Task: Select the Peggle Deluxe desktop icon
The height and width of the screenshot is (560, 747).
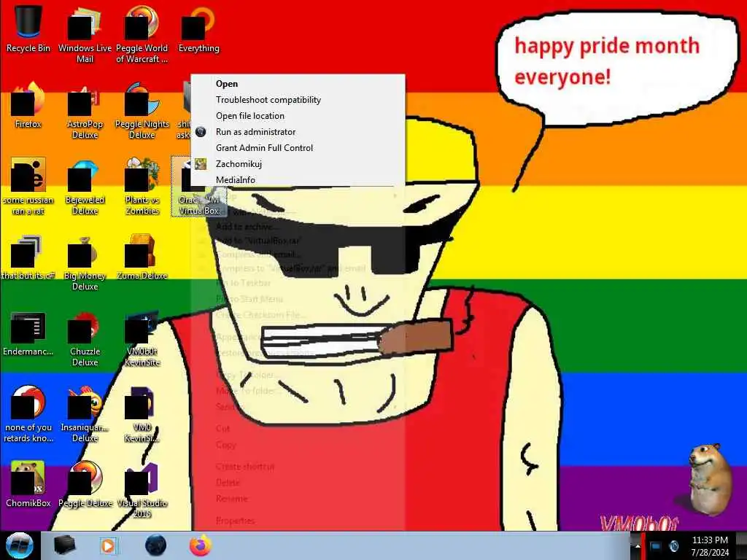Action: [85, 484]
